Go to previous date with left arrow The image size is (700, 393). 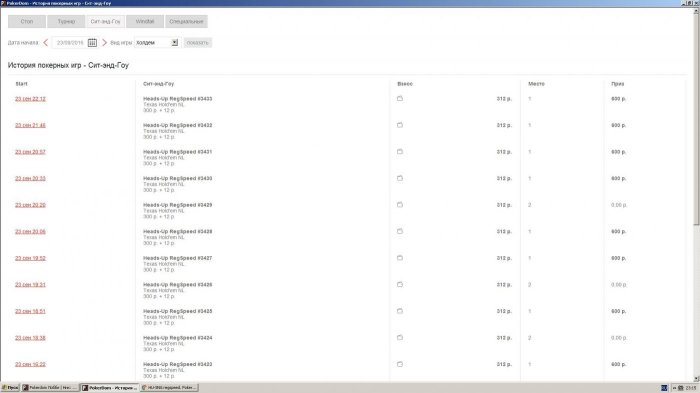tap(46, 42)
